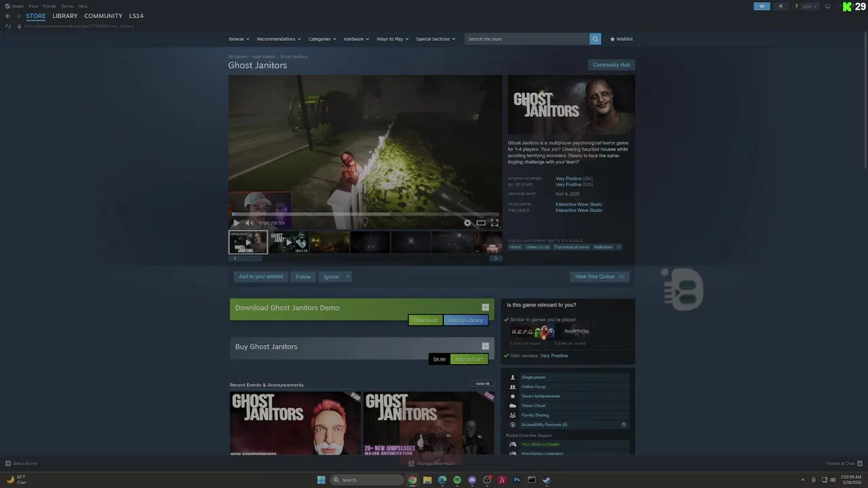
Task: Open File Explorer from the taskbar
Action: (427, 480)
